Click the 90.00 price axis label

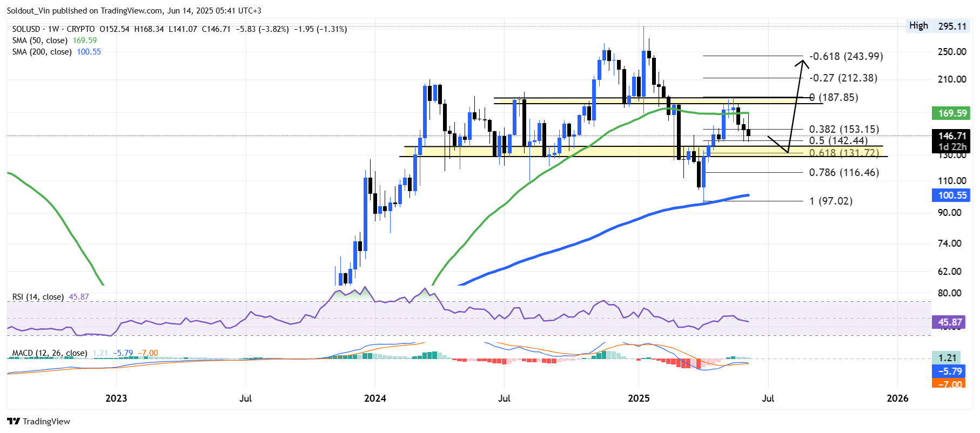coord(950,213)
